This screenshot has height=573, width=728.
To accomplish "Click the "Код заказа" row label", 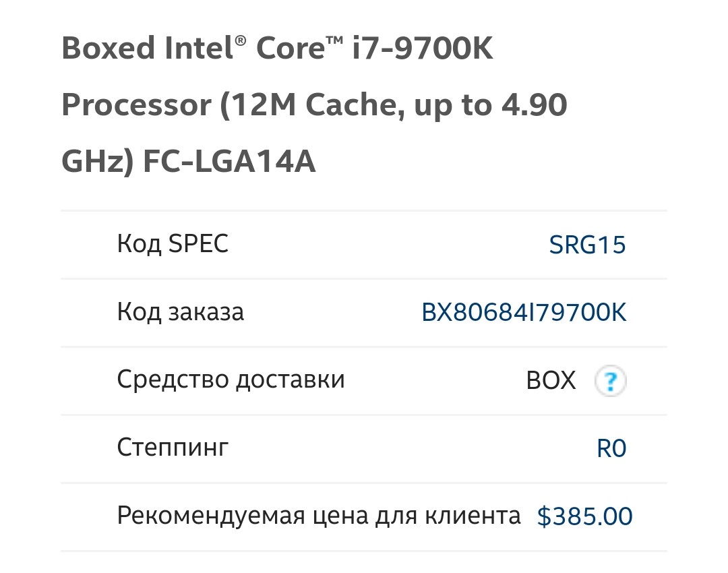I will pos(181,312).
